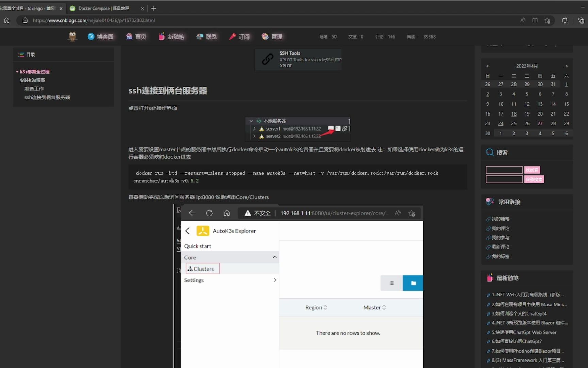588x368 pixels.
Task: Click the SSH Tools extension card image
Action: 298,59
